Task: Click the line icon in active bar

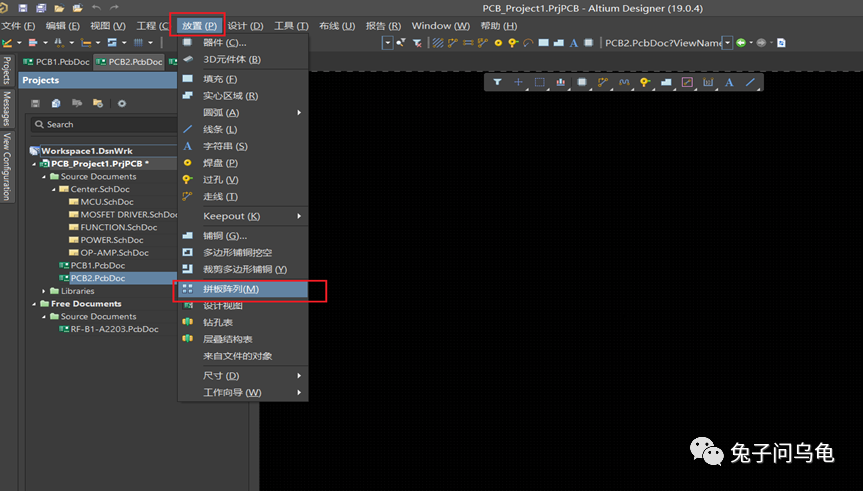Action: click(750, 82)
